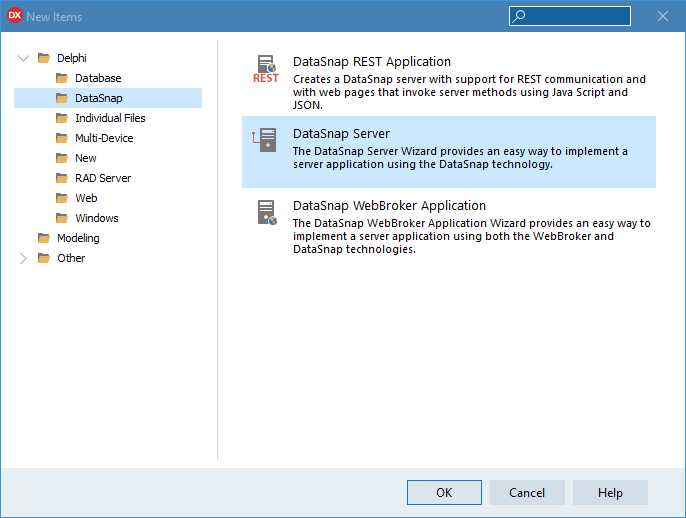This screenshot has height=518, width=686.
Task: Select the Delphi root label
Action: (72, 58)
